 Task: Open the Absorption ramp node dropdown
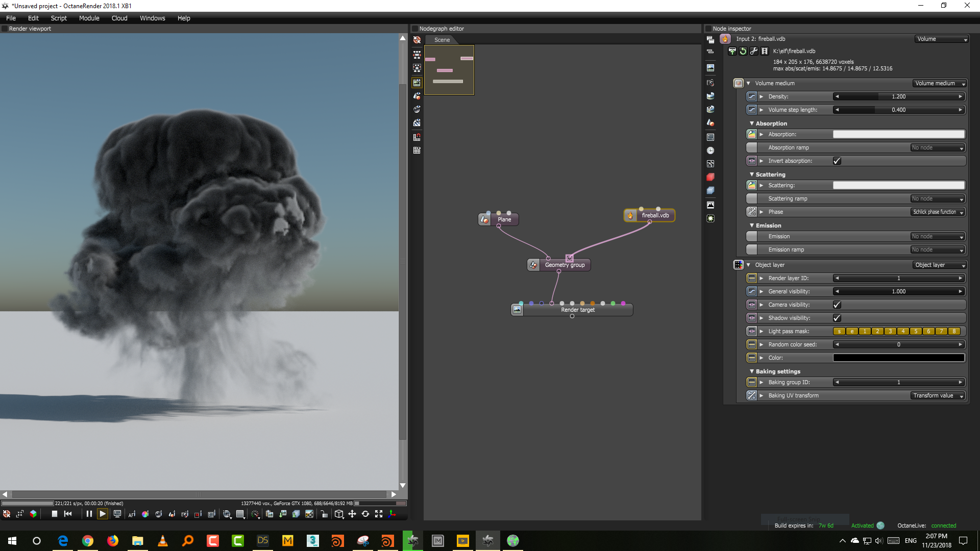click(x=938, y=147)
